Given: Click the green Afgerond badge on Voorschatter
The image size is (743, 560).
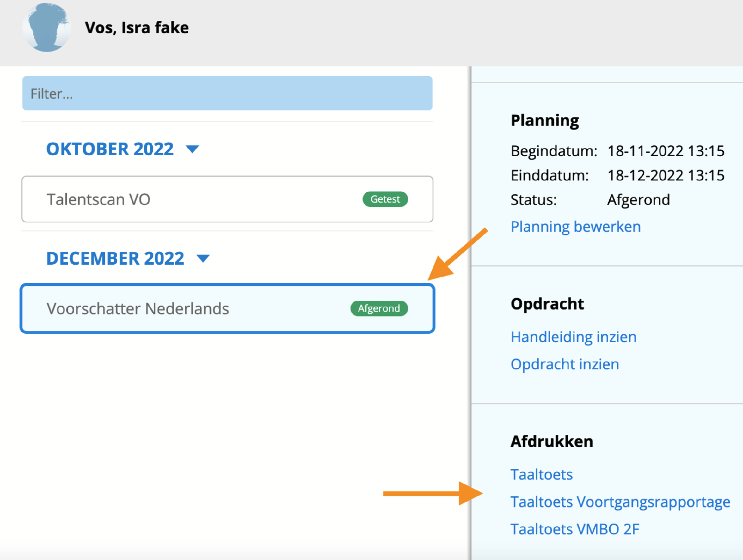Looking at the screenshot, I should click(x=379, y=308).
